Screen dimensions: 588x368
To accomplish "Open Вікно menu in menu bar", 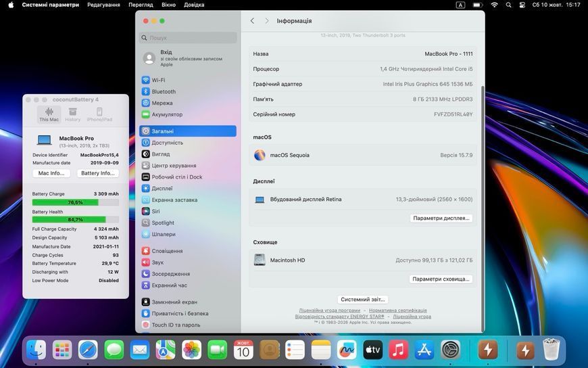I will [x=168, y=5].
